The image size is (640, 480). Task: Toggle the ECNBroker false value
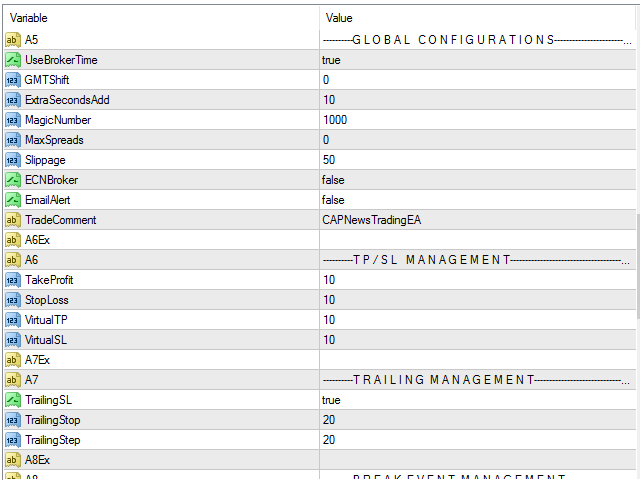333,180
